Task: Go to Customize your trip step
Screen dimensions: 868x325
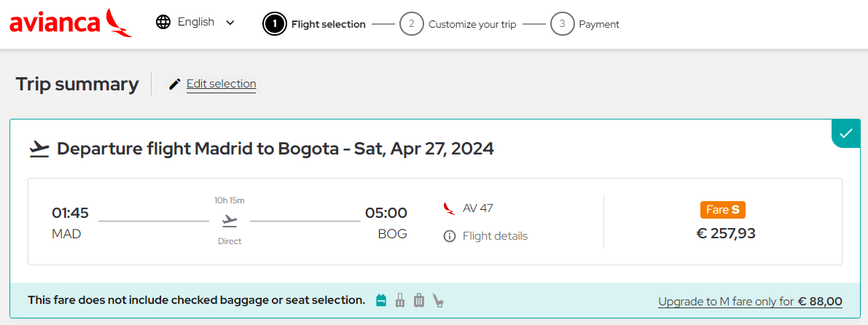Action: coord(458,24)
